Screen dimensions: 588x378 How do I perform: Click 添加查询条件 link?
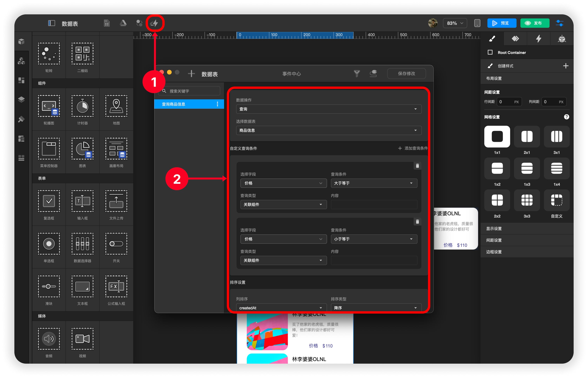tap(413, 148)
